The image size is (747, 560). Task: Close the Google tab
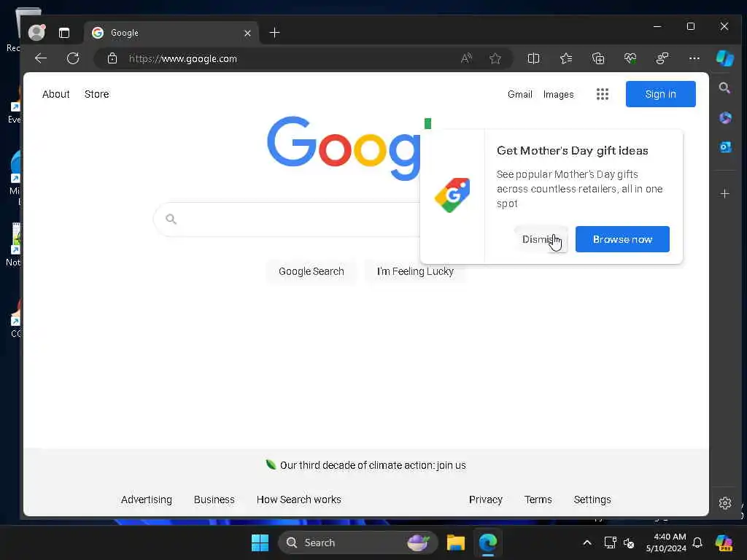pos(247,33)
